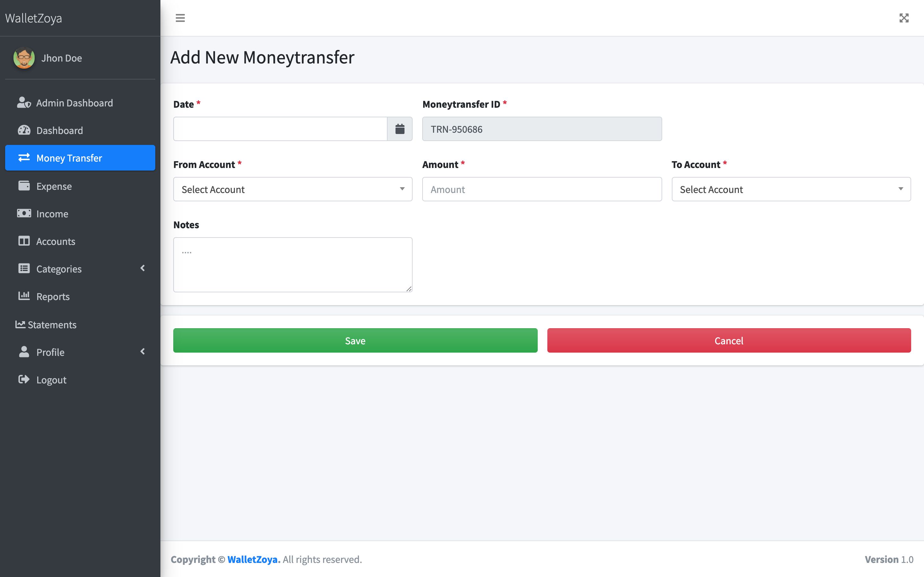Click the Expense wallet icon
The image size is (924, 577).
24,186
